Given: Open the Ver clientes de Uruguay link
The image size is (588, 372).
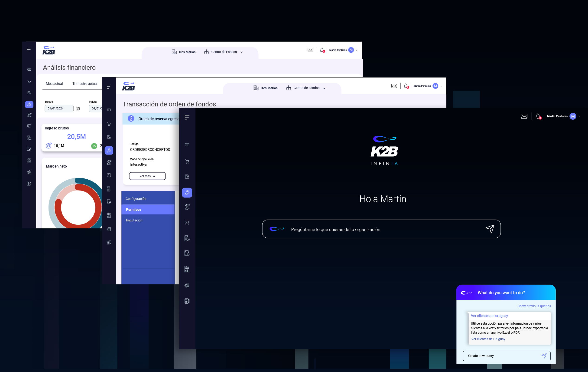Looking at the screenshot, I should pos(488,339).
